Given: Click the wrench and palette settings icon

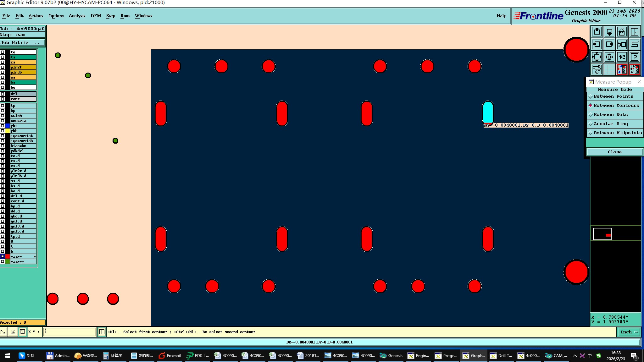Looking at the screenshot, I should [x=597, y=69].
